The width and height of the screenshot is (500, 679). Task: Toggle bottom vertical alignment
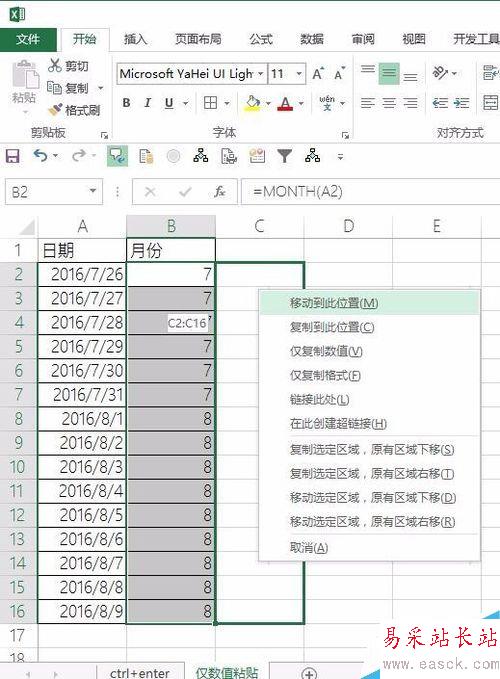click(410, 78)
